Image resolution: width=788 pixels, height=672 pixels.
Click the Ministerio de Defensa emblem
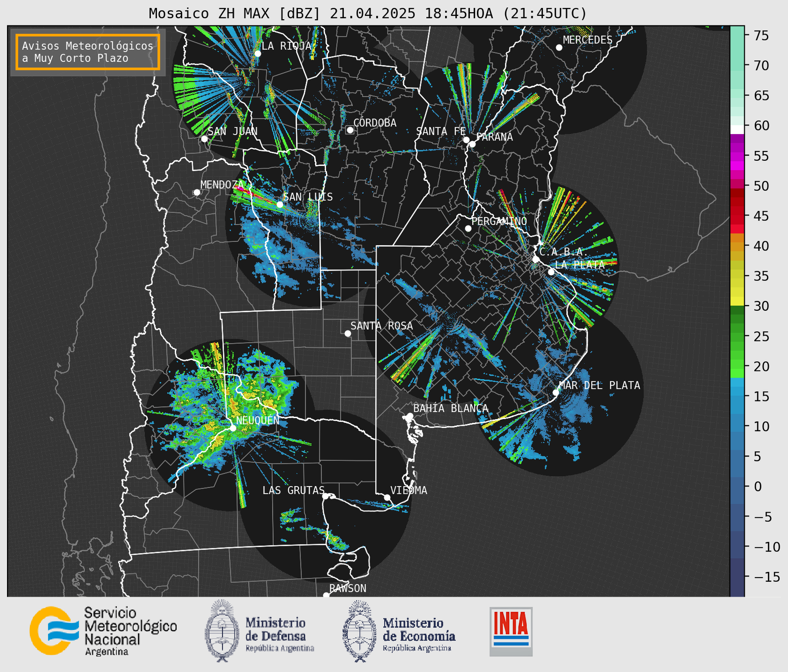point(222,630)
